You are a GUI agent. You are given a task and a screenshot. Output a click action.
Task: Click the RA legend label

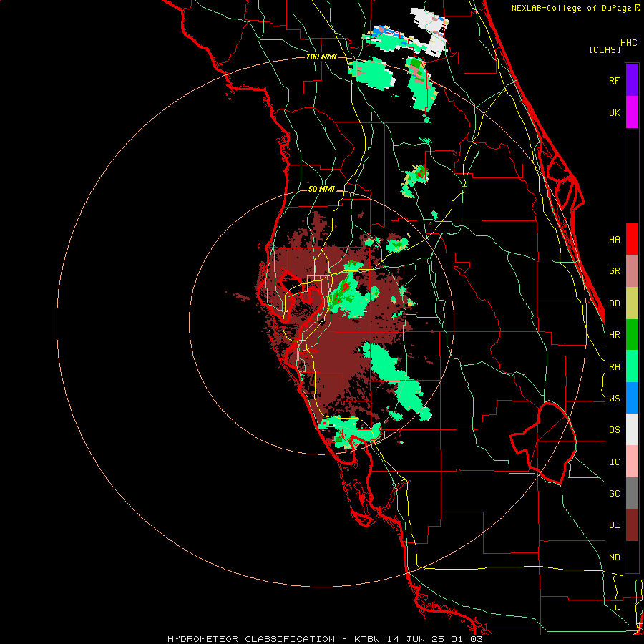[614, 367]
